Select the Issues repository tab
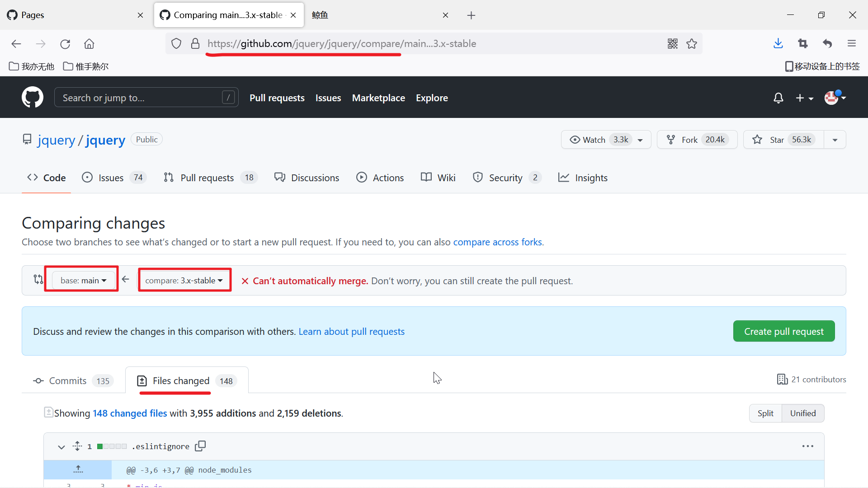This screenshot has height=488, width=868. (114, 178)
